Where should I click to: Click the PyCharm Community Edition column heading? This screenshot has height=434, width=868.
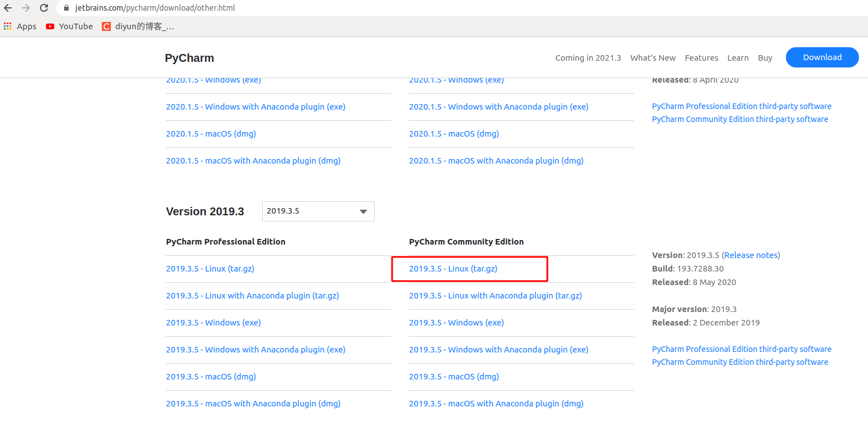[x=466, y=242]
